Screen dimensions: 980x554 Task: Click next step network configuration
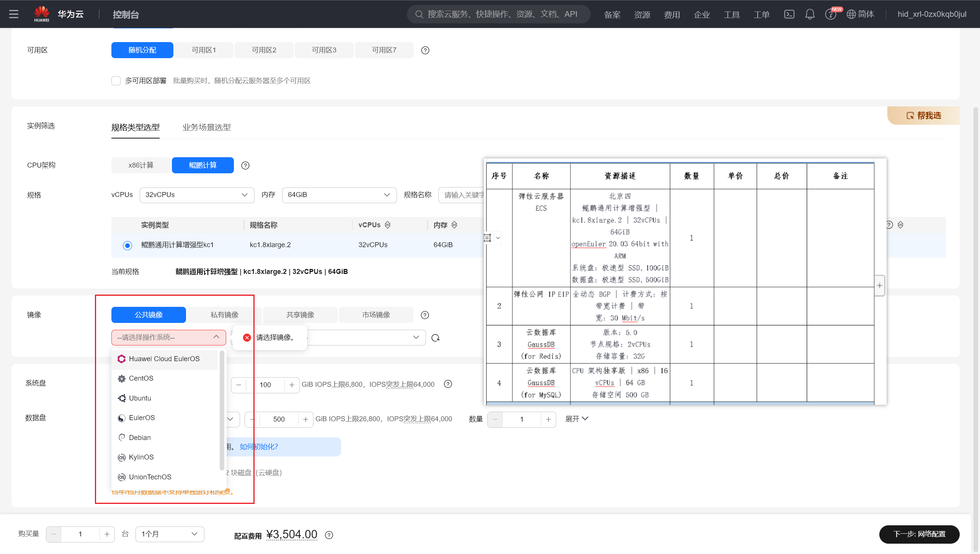(x=920, y=534)
